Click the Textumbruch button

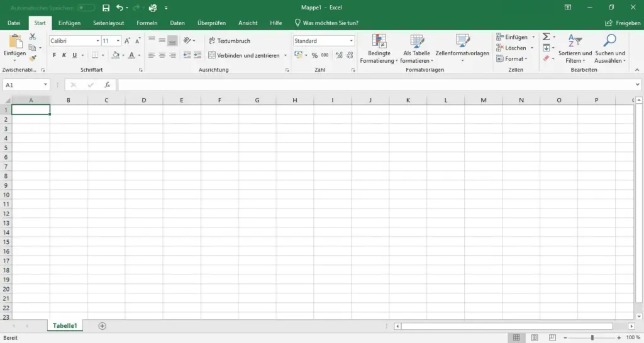[229, 41]
